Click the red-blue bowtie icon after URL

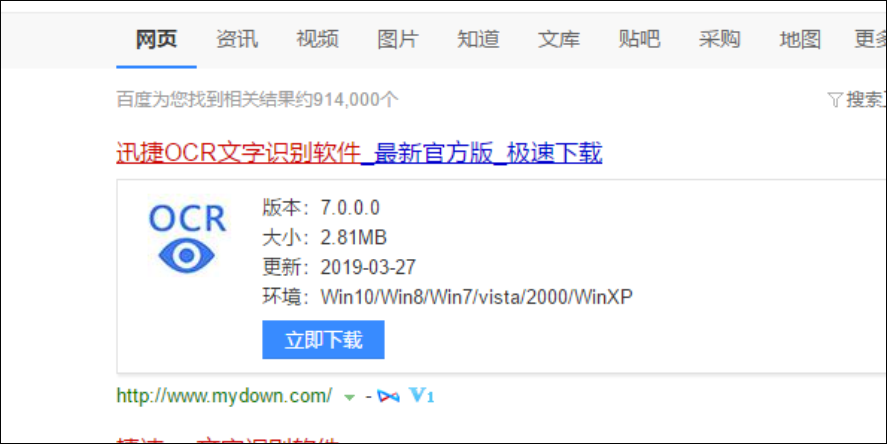pyautogui.click(x=388, y=396)
